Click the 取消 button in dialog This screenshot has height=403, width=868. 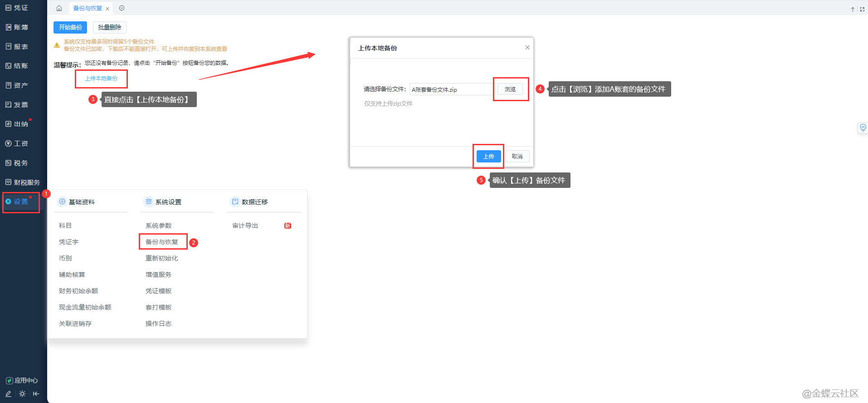[517, 156]
